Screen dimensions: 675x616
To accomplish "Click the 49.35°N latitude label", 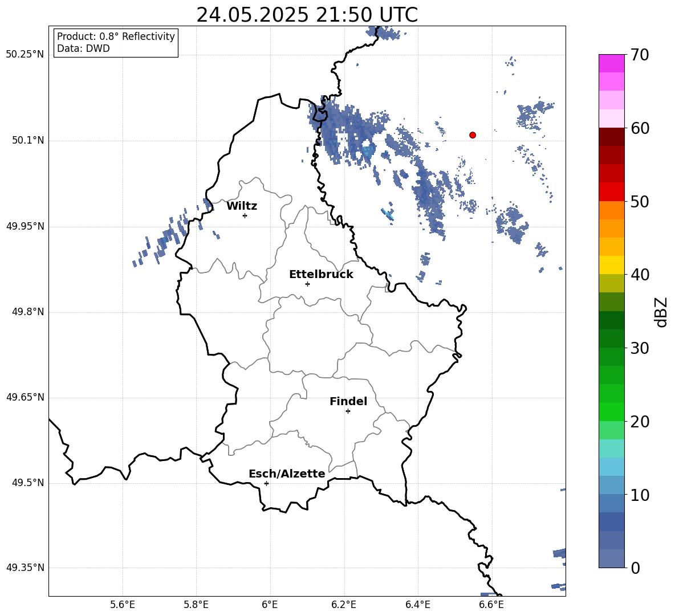I will [x=25, y=568].
